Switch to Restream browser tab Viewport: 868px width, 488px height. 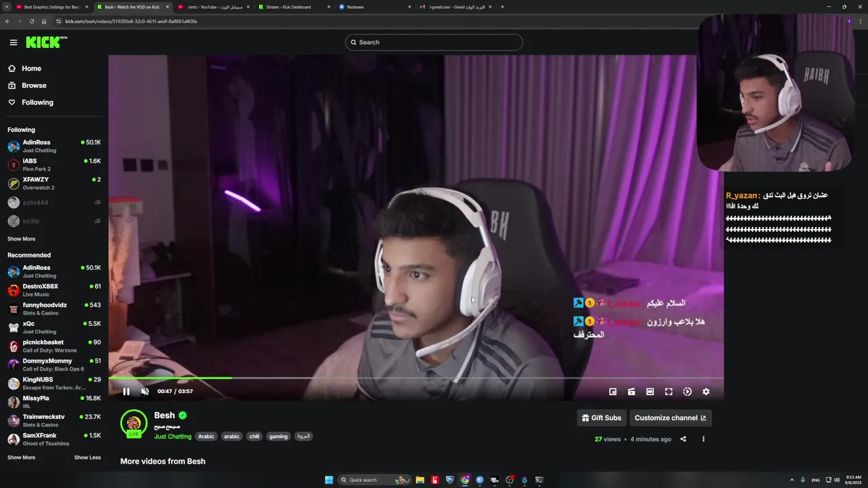(x=375, y=7)
